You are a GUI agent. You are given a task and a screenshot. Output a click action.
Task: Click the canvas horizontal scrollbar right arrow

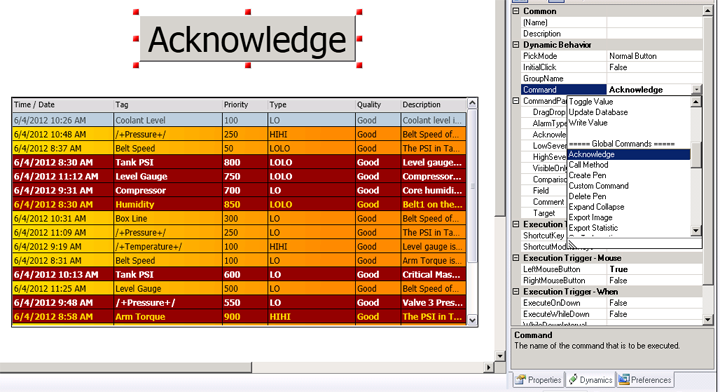pyautogui.click(x=489, y=367)
